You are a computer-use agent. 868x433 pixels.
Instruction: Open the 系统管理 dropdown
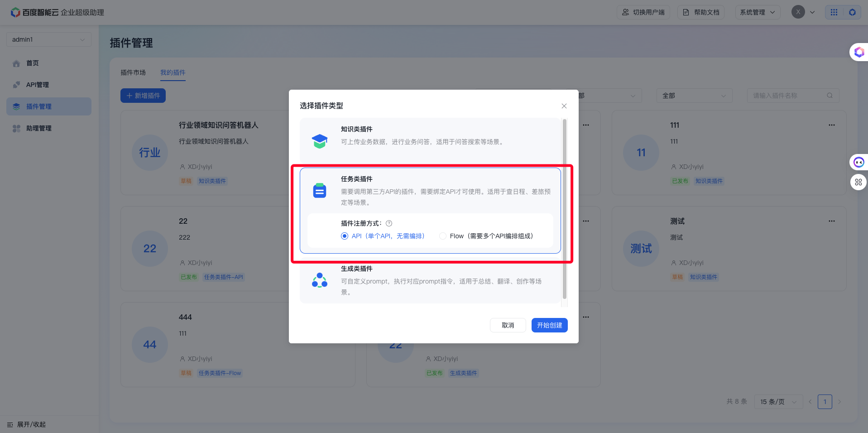point(758,12)
